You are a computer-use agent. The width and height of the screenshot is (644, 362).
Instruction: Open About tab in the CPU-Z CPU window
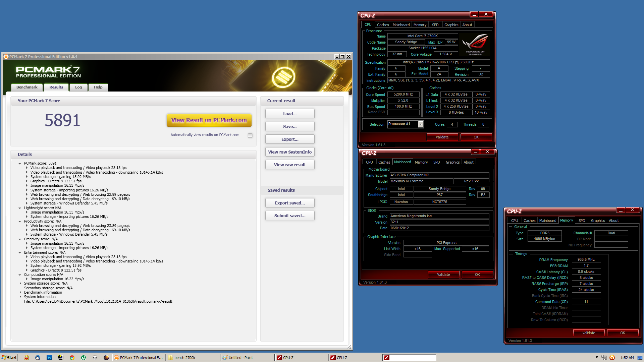pos(467,25)
